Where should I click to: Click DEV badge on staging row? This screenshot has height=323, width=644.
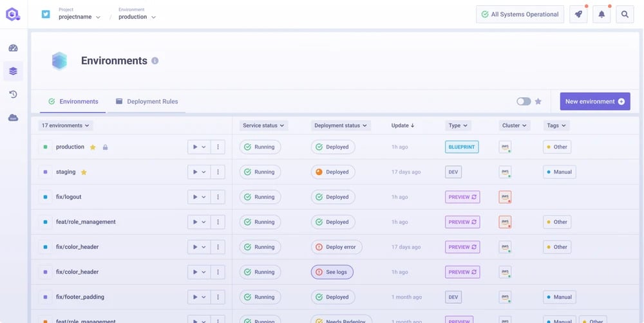click(453, 172)
